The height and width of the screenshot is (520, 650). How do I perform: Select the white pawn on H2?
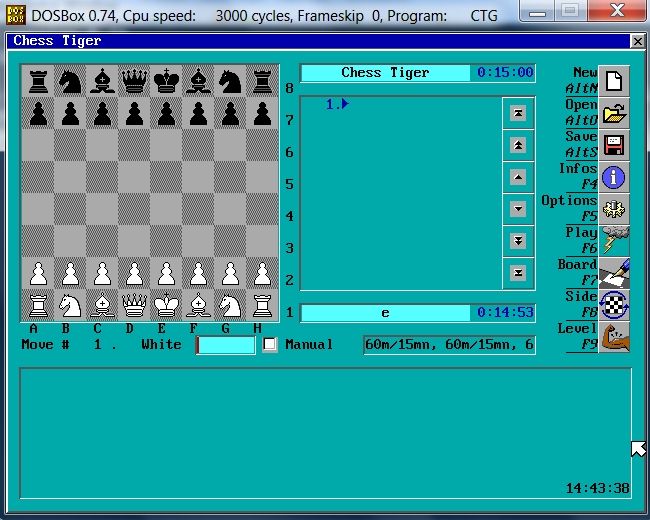pyautogui.click(x=262, y=274)
